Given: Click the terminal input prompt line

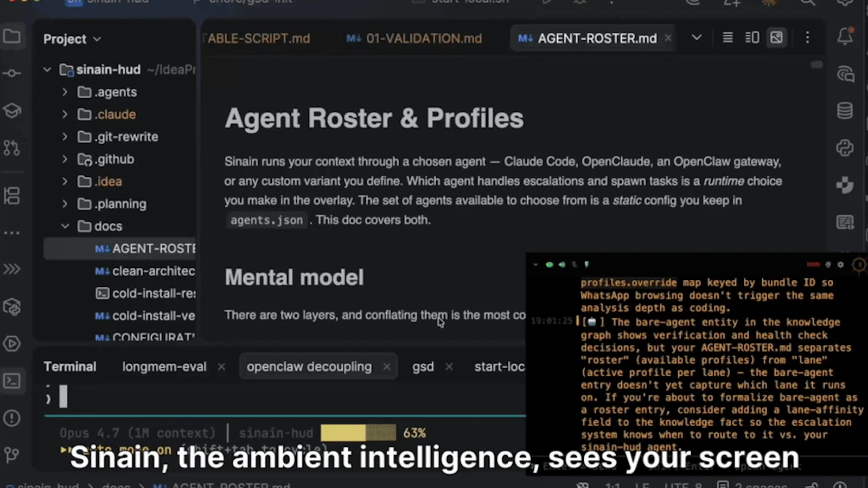Looking at the screenshot, I should [x=285, y=397].
